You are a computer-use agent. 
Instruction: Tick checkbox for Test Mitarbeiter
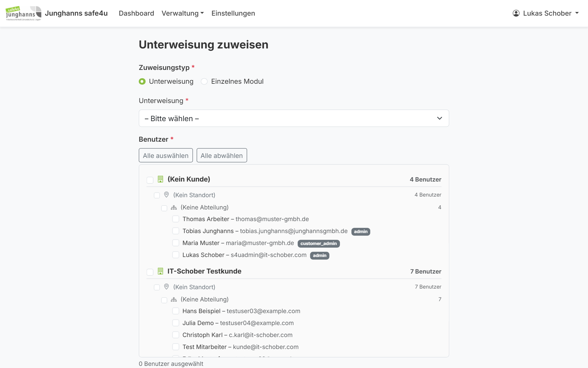176,347
